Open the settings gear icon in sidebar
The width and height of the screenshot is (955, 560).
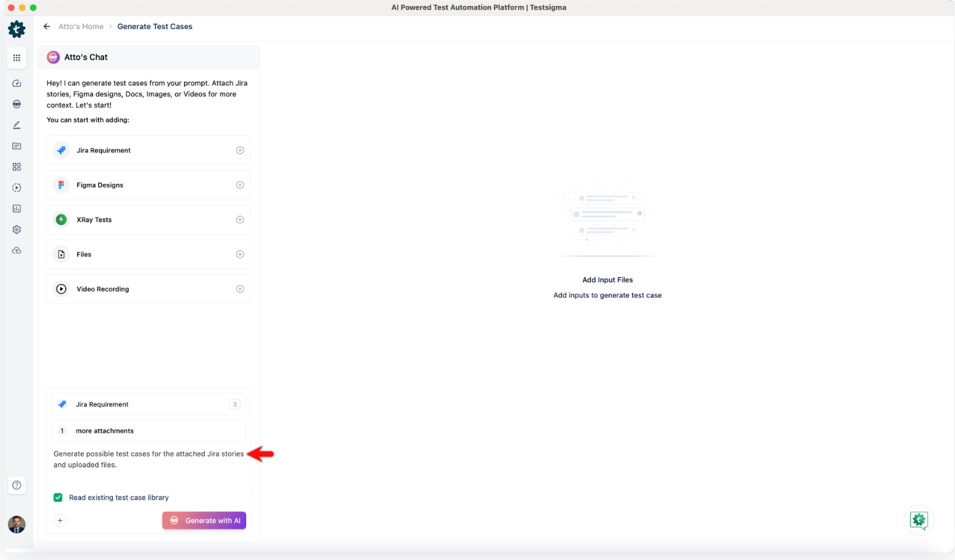click(x=17, y=230)
